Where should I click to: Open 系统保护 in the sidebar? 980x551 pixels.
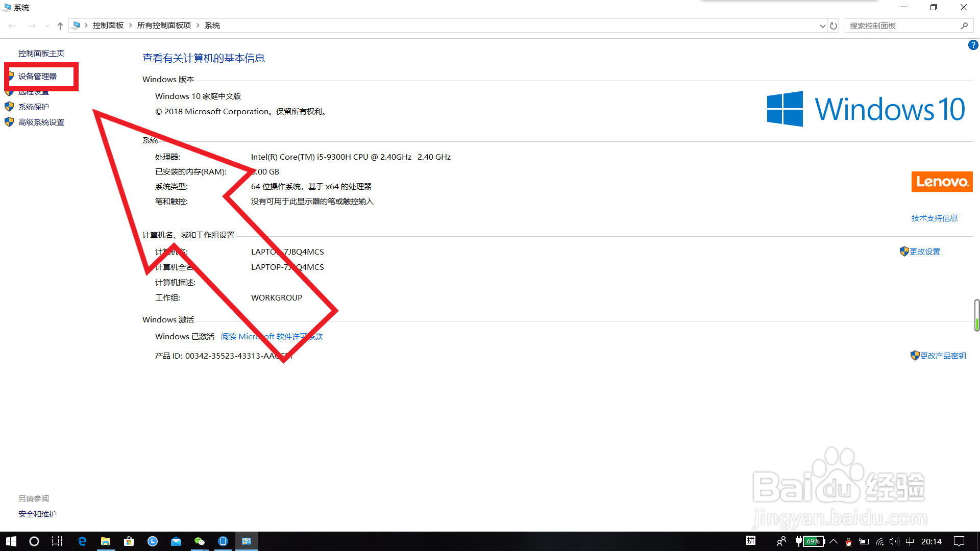34,107
